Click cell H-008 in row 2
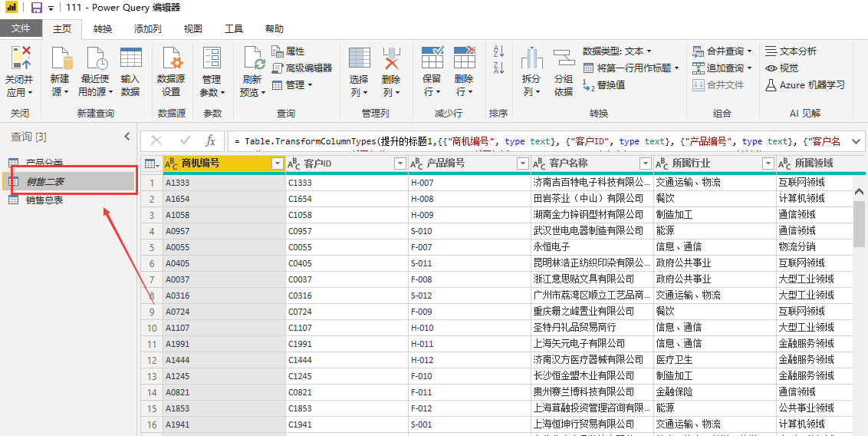868x436 pixels. pos(469,198)
